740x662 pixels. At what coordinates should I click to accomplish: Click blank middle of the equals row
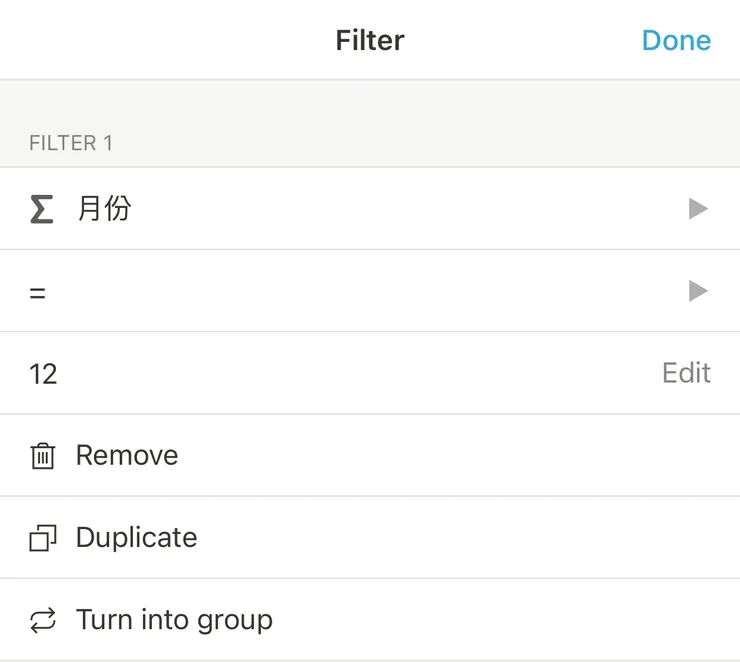point(370,291)
